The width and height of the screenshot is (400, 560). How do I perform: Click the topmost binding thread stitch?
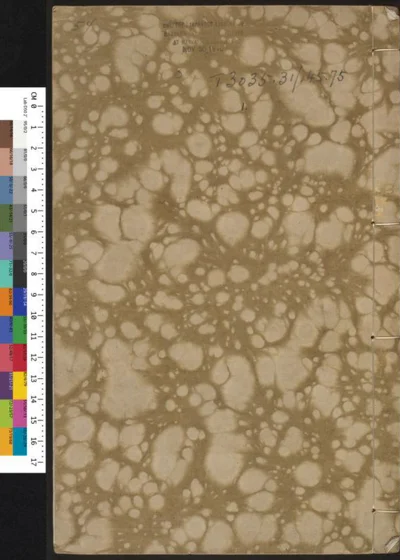click(x=385, y=50)
